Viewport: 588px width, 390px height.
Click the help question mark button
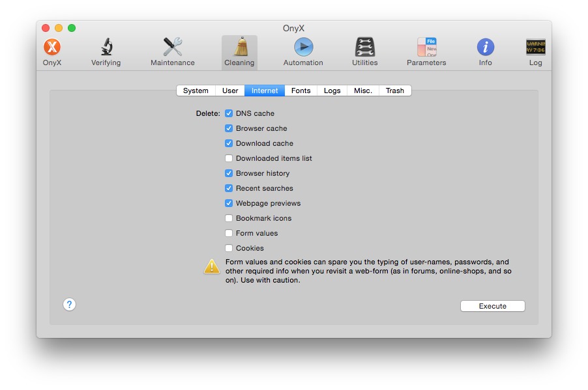(69, 304)
